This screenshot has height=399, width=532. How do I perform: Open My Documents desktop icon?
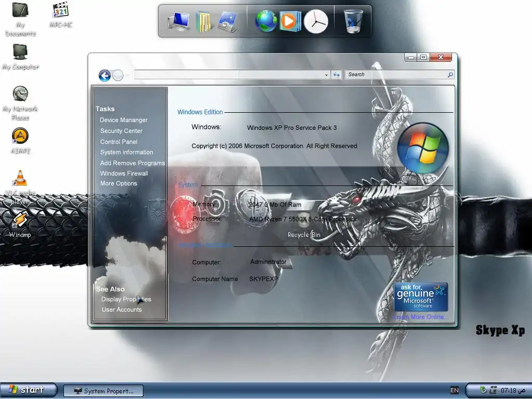coord(20,19)
